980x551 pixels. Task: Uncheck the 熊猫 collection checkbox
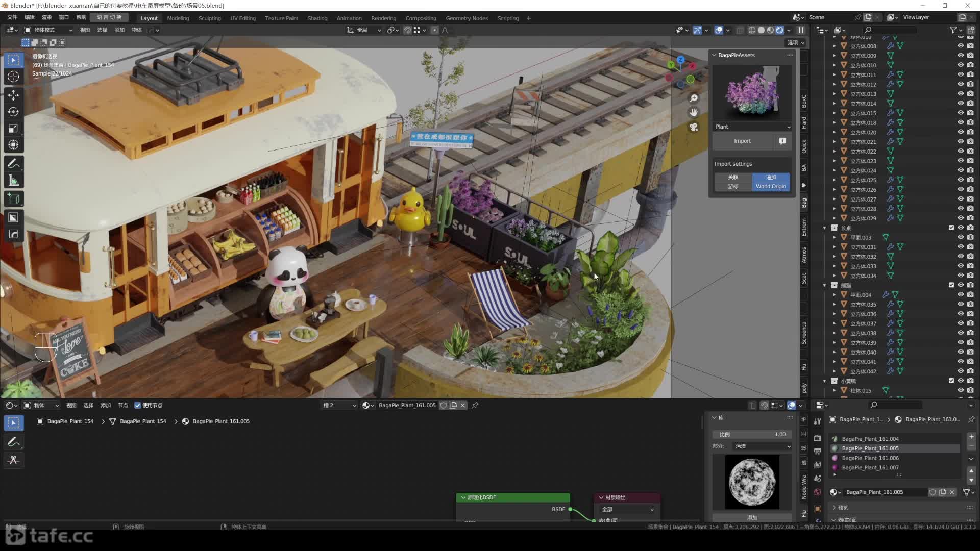click(951, 285)
